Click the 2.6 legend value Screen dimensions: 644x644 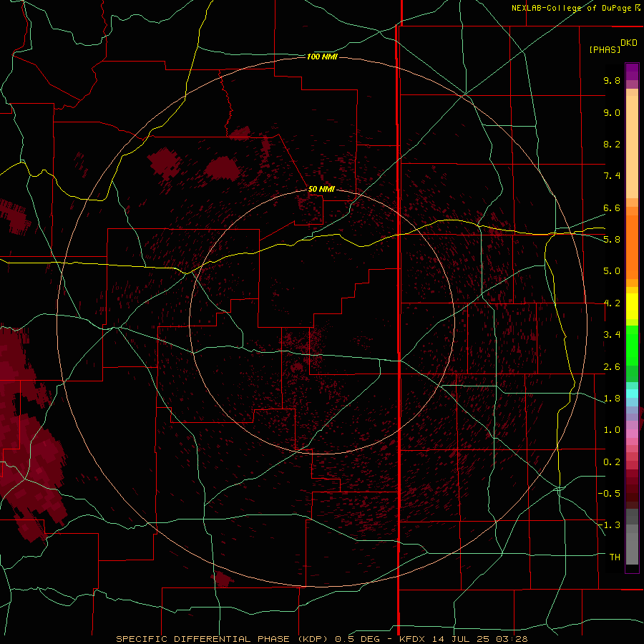pos(612,367)
